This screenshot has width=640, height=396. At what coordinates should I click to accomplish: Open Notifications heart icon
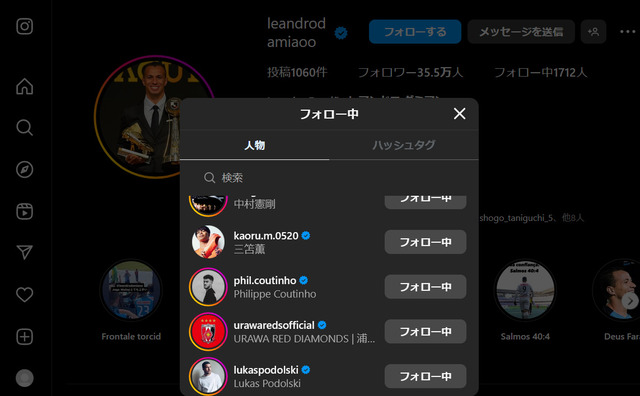point(24,294)
